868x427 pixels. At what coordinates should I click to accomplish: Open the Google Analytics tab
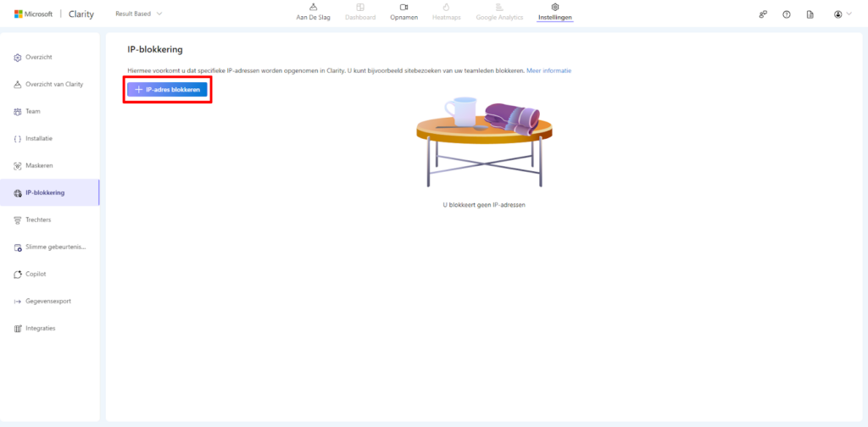point(499,12)
